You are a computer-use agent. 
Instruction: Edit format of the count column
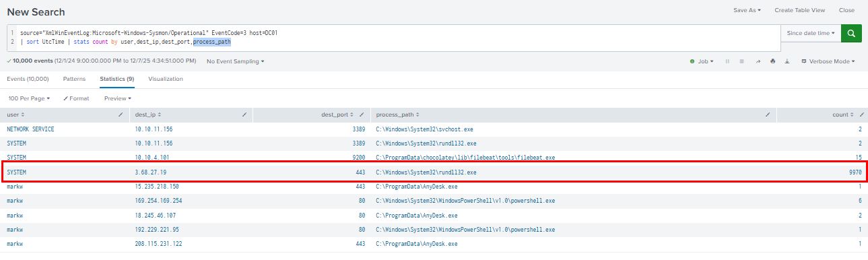[x=861, y=115]
